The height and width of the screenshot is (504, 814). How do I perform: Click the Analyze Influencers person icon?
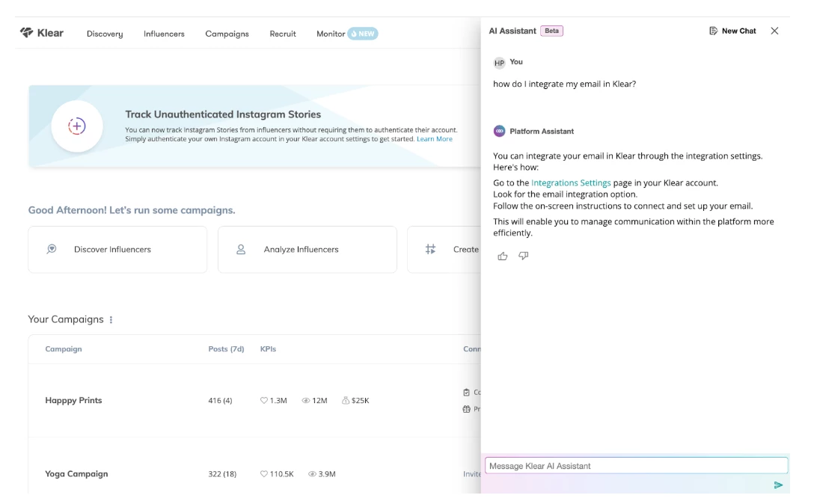(241, 250)
